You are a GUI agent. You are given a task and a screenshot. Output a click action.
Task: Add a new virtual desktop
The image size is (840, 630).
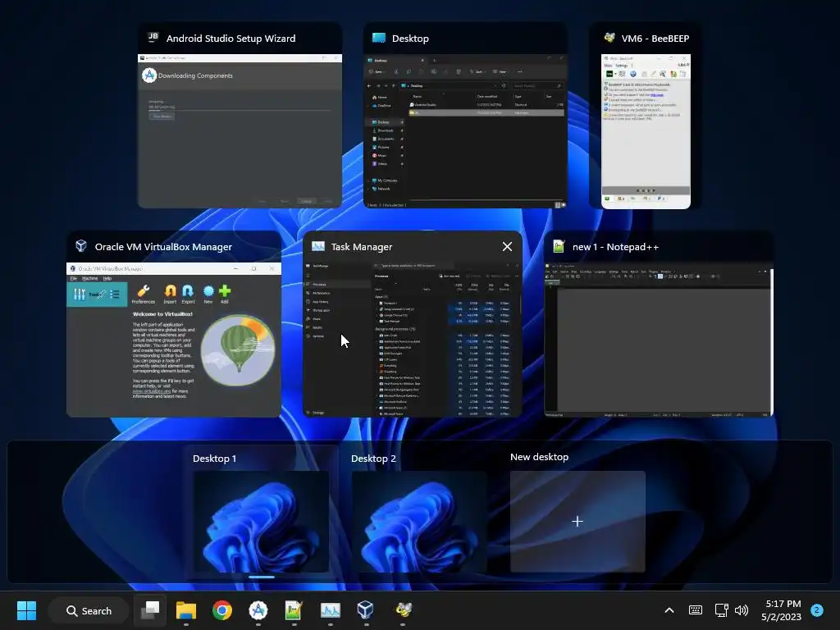coord(577,521)
